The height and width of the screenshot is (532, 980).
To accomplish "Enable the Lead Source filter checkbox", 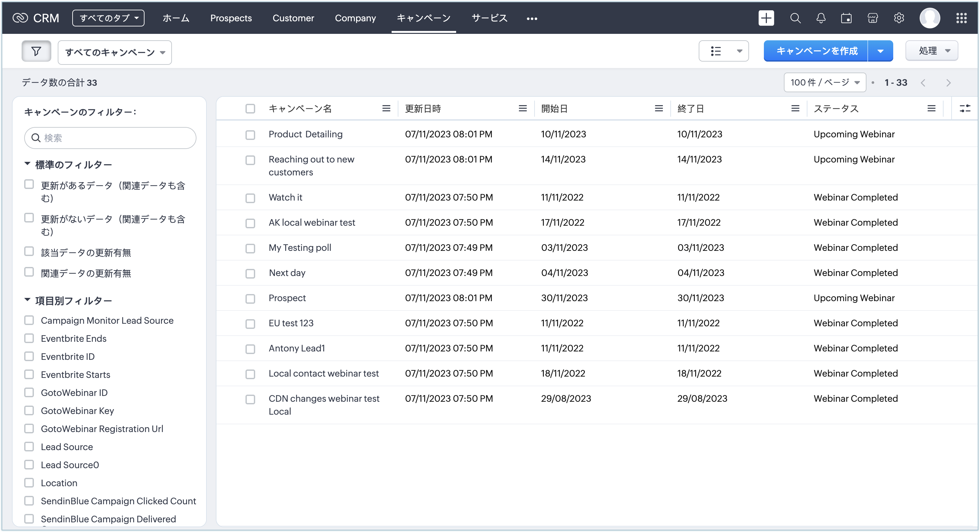I will [x=29, y=447].
